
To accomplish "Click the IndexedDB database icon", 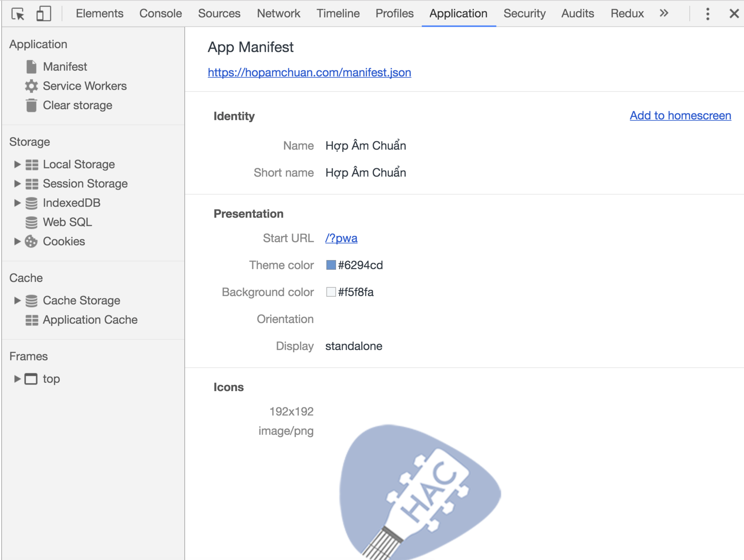I will 32,203.
